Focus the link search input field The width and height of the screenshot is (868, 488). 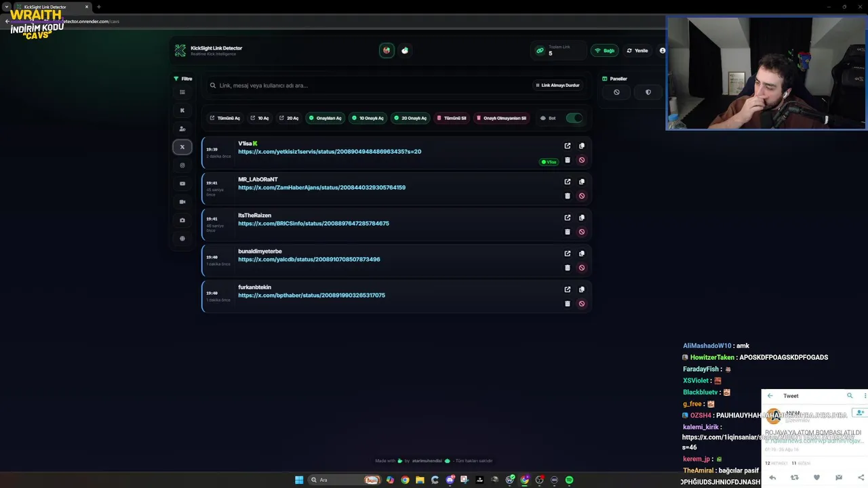370,85
